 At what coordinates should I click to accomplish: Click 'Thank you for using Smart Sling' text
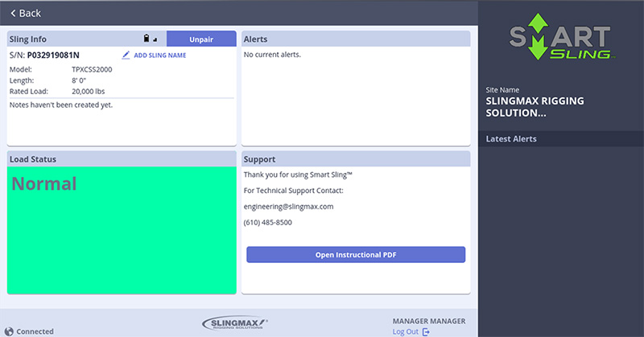coord(298,175)
